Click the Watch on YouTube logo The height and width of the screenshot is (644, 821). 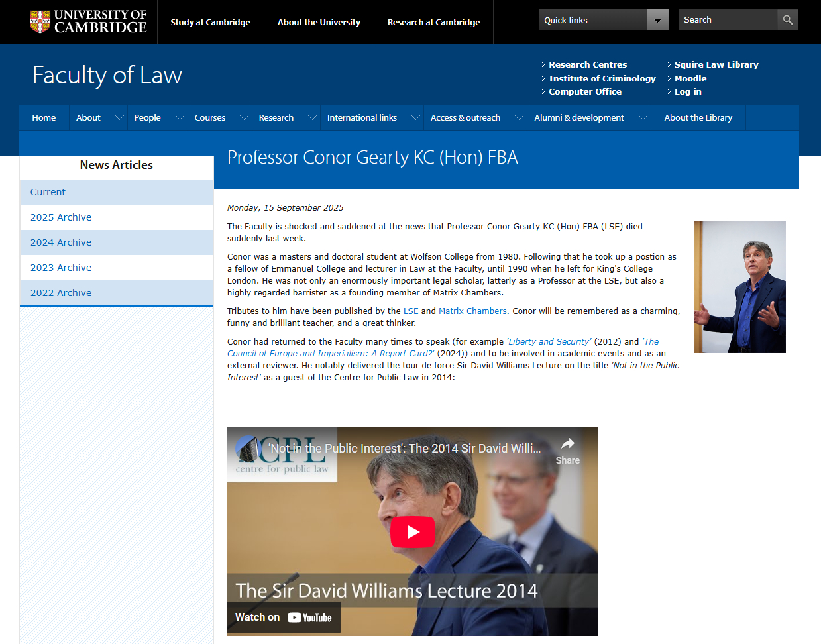pos(309,617)
